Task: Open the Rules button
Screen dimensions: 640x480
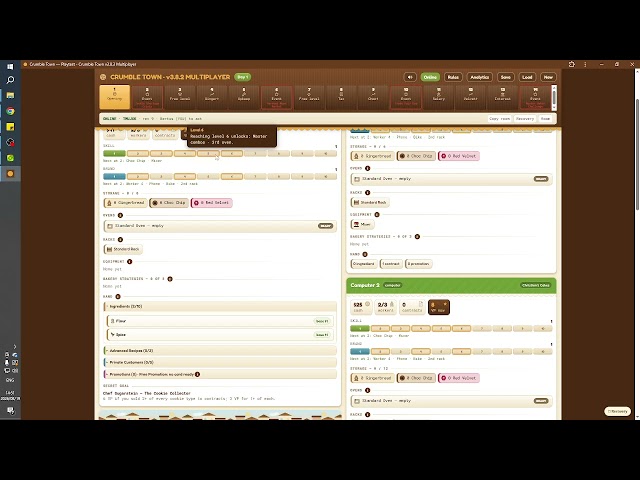Action: (453, 77)
